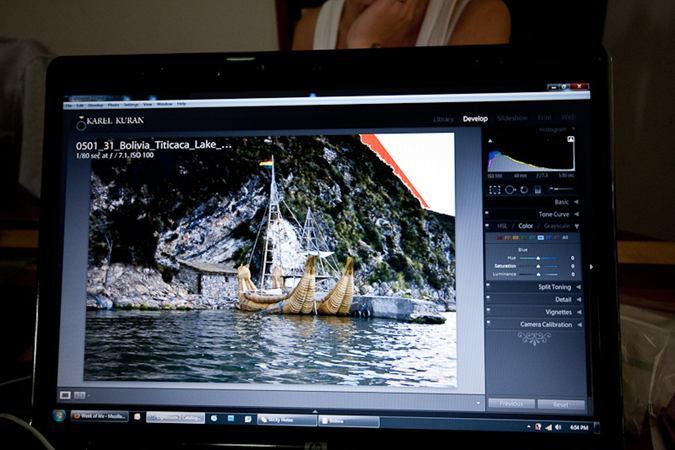Expand the Split Toning panel

point(578,287)
